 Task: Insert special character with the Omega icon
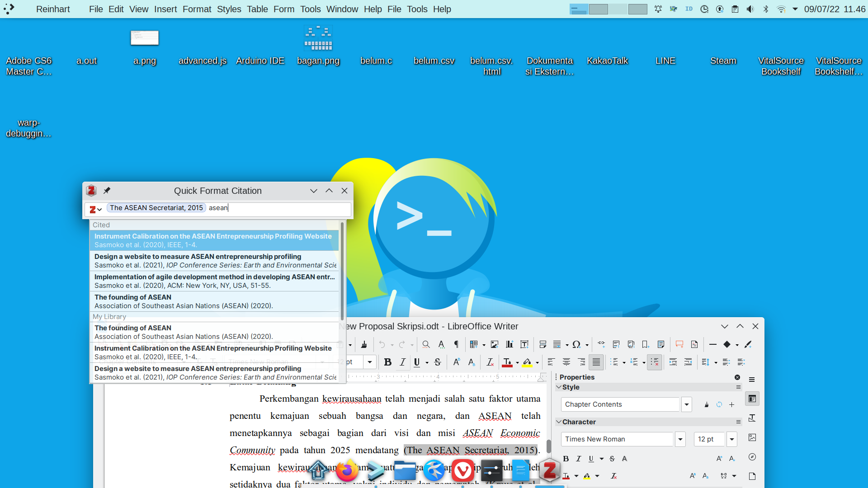pos(576,345)
